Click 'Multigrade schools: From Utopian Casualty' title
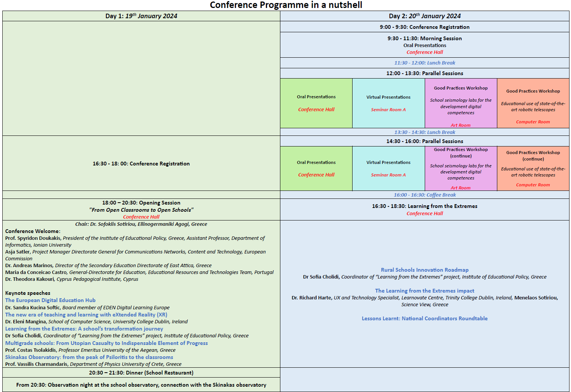Viewport: 571px width, 392px height. coord(106,343)
